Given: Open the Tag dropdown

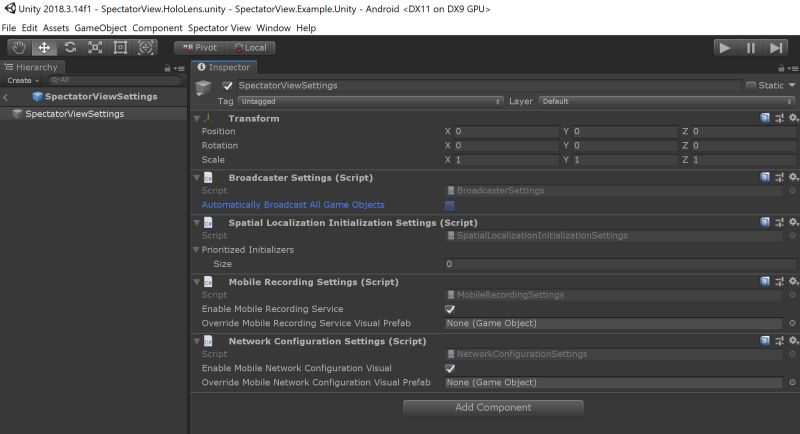Looking at the screenshot, I should tap(371, 101).
